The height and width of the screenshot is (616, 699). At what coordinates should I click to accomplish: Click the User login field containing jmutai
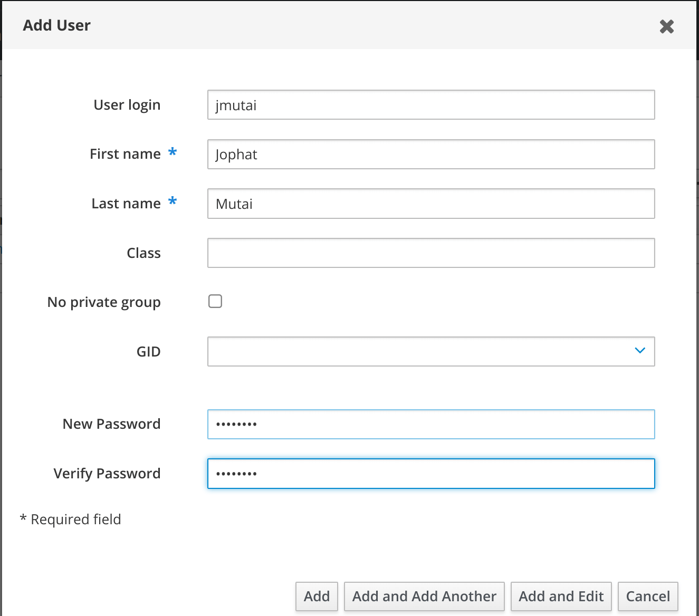430,105
